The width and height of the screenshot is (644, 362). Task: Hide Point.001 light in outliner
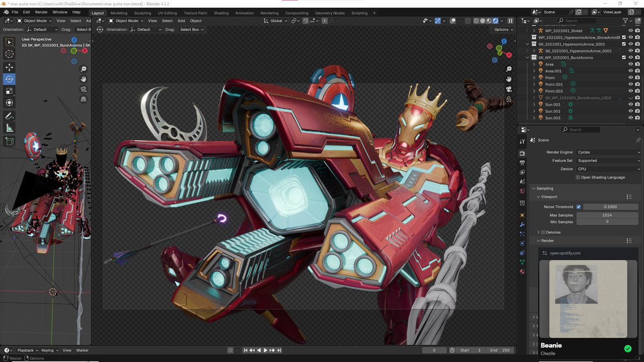[x=631, y=84]
